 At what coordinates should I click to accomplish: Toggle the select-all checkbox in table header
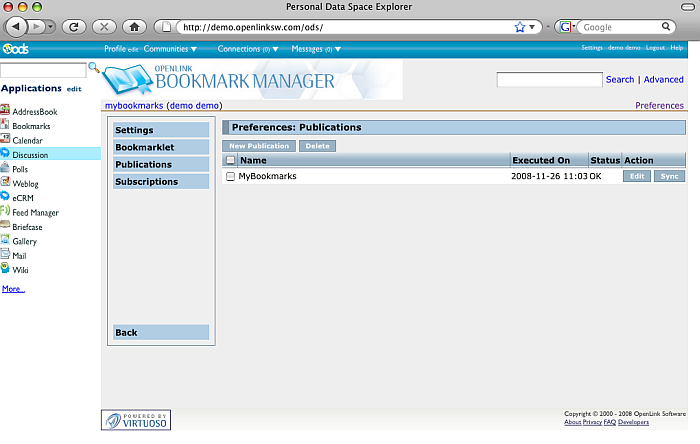tap(230, 160)
